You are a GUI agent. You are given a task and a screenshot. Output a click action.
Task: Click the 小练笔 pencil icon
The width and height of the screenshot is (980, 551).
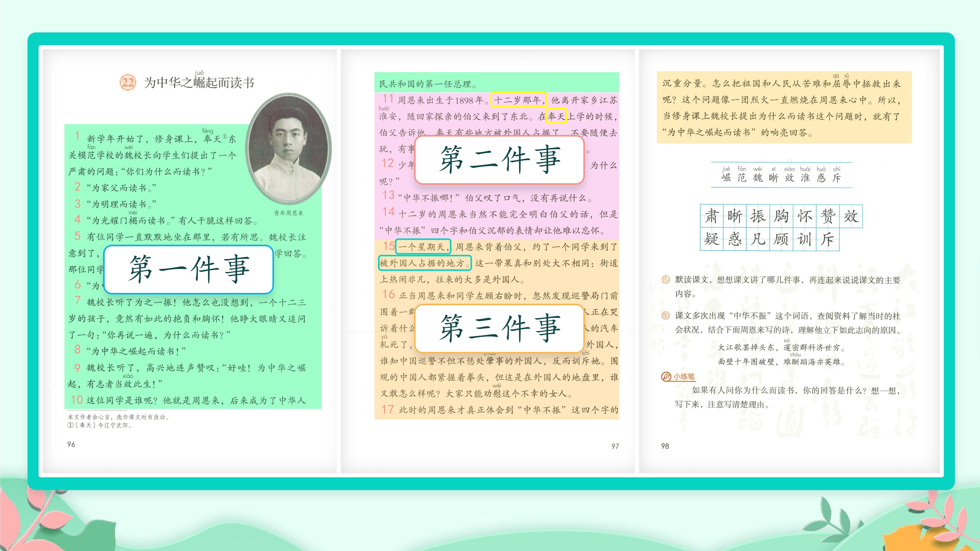pos(666,377)
